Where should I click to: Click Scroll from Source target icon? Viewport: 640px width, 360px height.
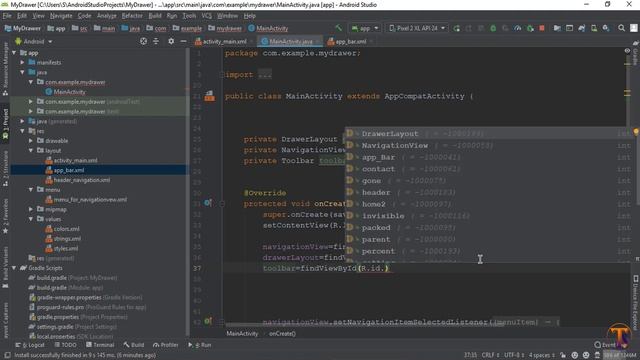[x=143, y=41]
